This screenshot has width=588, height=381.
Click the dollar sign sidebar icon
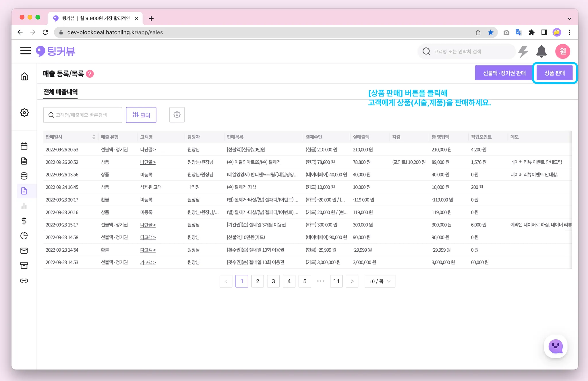point(24,221)
